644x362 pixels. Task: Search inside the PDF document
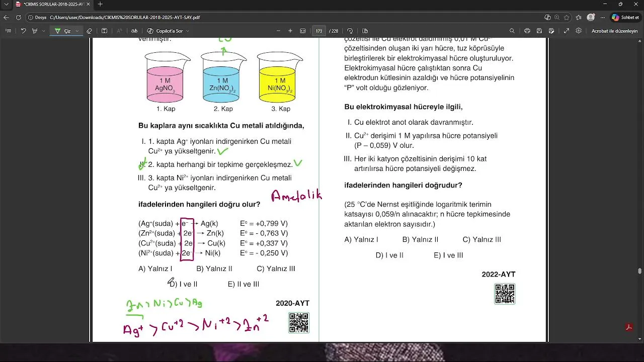[x=512, y=31]
